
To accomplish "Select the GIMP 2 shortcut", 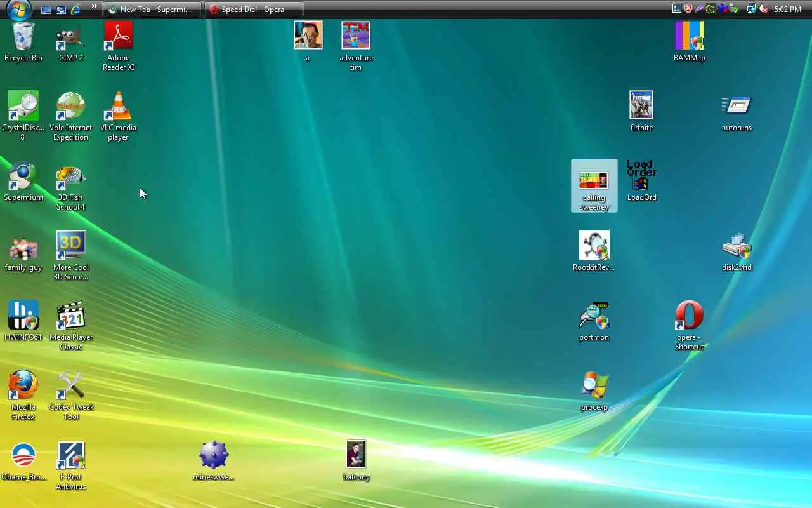I will point(71,42).
